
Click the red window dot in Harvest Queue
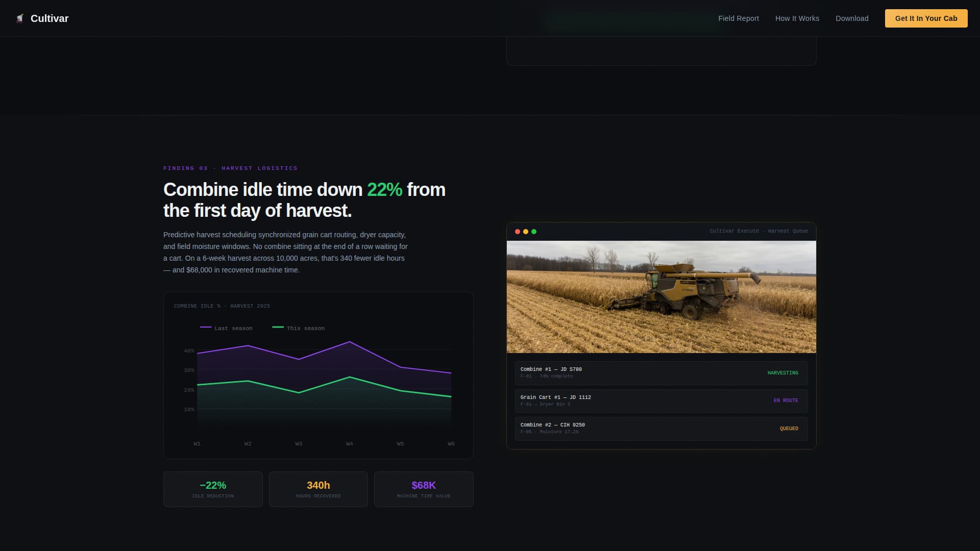(518, 232)
